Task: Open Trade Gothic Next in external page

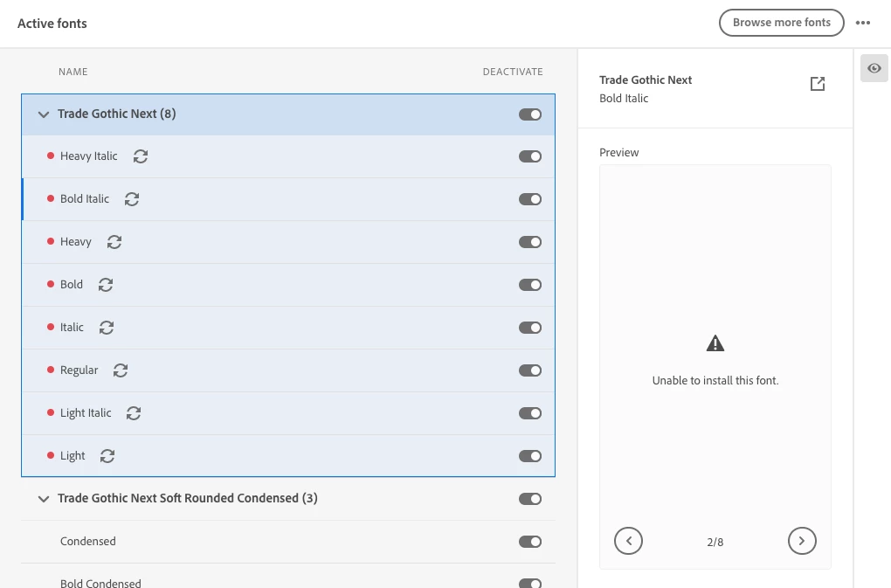Action: (x=817, y=84)
